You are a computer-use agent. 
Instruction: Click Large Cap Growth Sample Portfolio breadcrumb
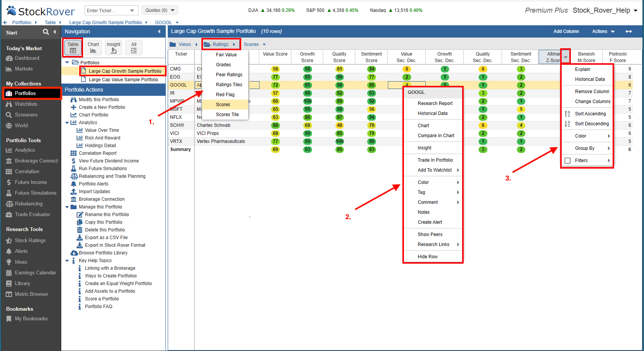tap(105, 23)
